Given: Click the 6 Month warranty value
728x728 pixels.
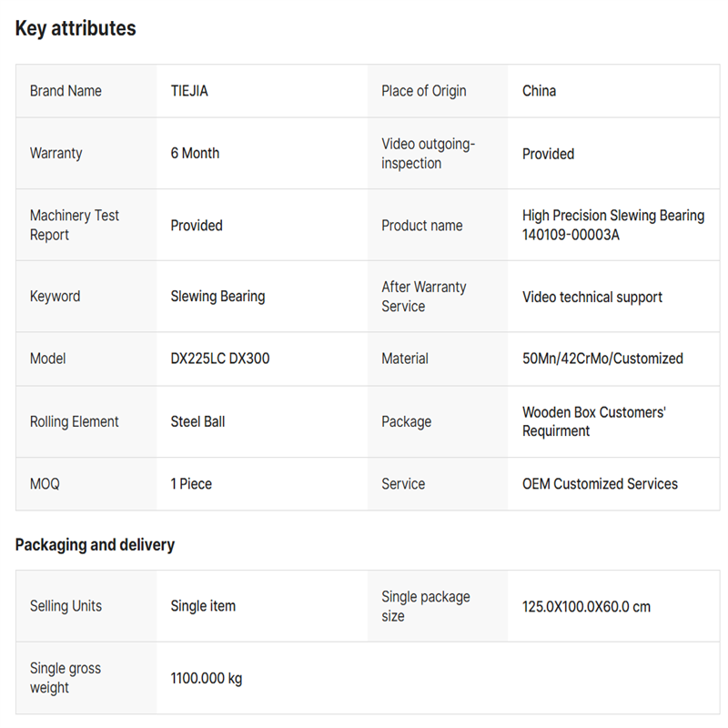Looking at the screenshot, I should [195, 154].
